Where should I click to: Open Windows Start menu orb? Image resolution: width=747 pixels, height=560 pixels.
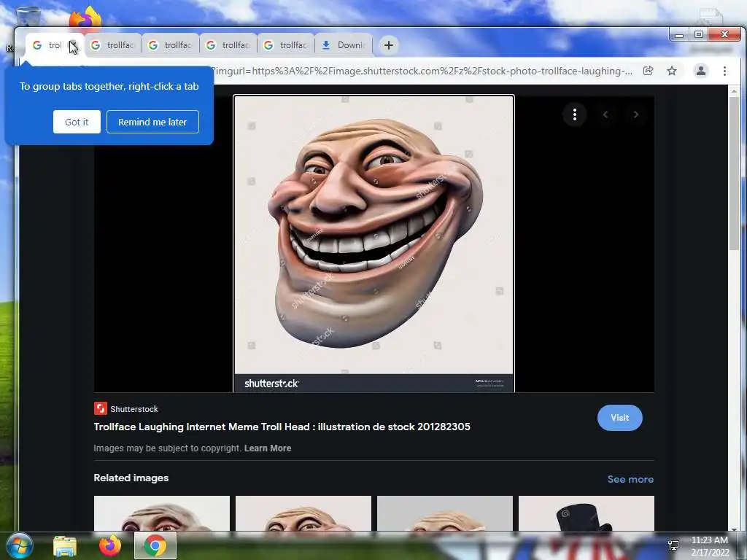[x=19, y=545]
